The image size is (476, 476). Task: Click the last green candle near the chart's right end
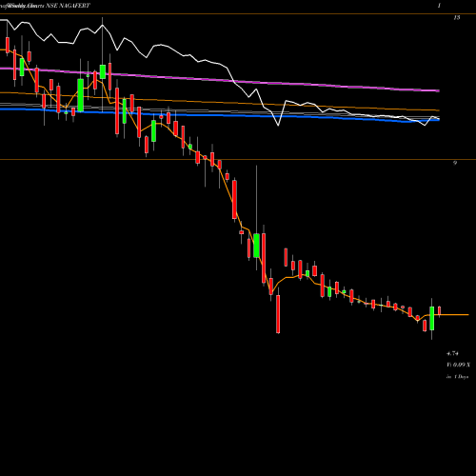coord(432,318)
